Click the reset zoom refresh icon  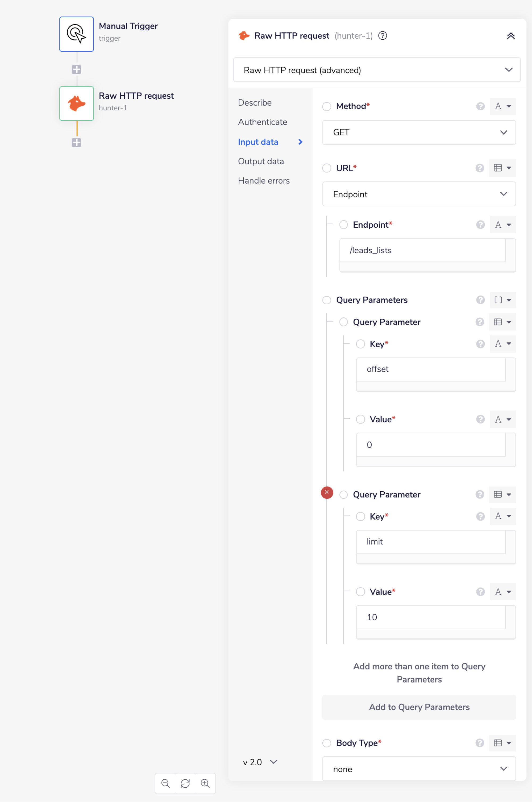point(185,783)
